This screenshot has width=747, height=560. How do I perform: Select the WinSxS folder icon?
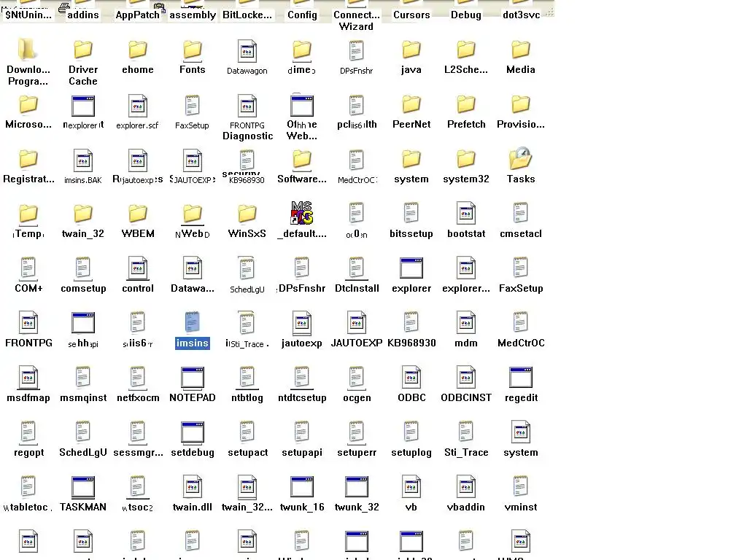(247, 214)
